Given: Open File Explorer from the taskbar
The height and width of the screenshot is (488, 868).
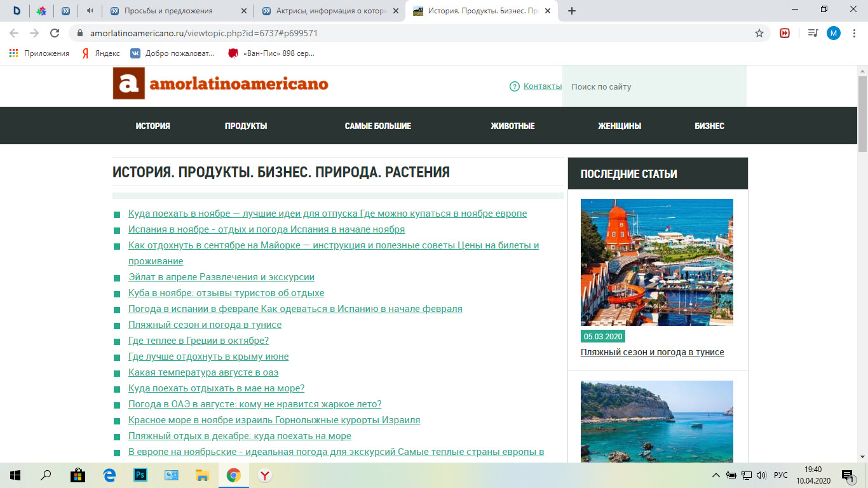Looking at the screenshot, I should 202,475.
